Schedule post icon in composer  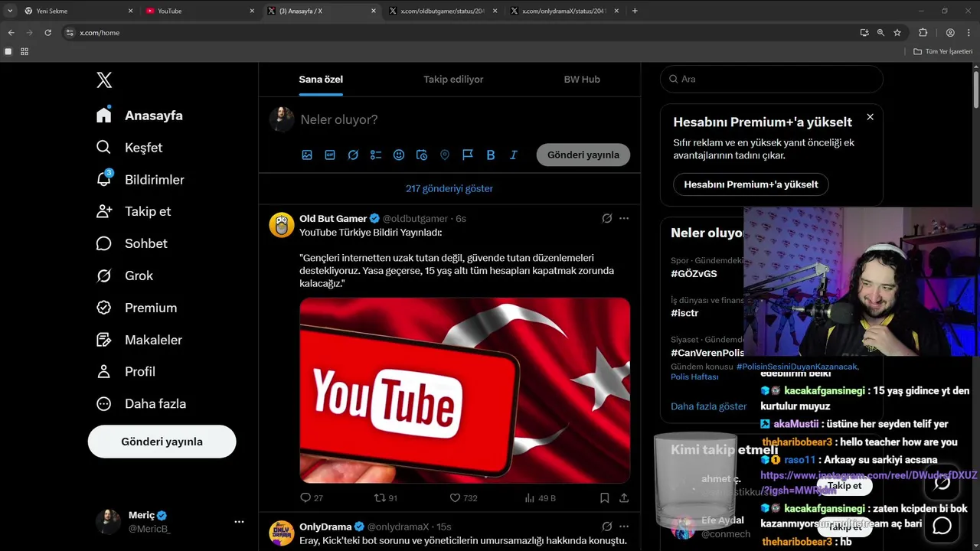[x=422, y=155]
